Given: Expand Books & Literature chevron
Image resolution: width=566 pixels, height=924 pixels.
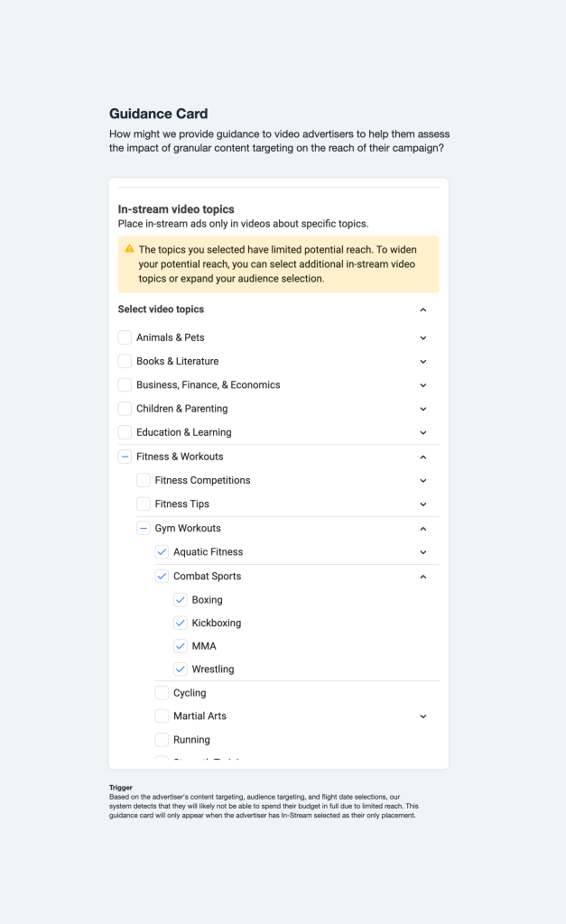Looking at the screenshot, I should click(x=422, y=361).
